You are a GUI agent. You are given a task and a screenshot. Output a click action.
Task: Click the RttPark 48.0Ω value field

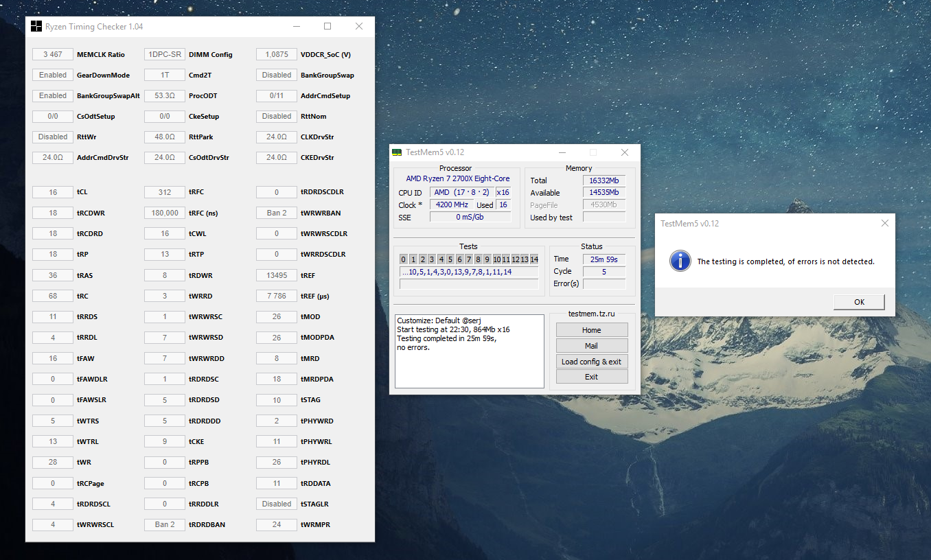tap(165, 137)
